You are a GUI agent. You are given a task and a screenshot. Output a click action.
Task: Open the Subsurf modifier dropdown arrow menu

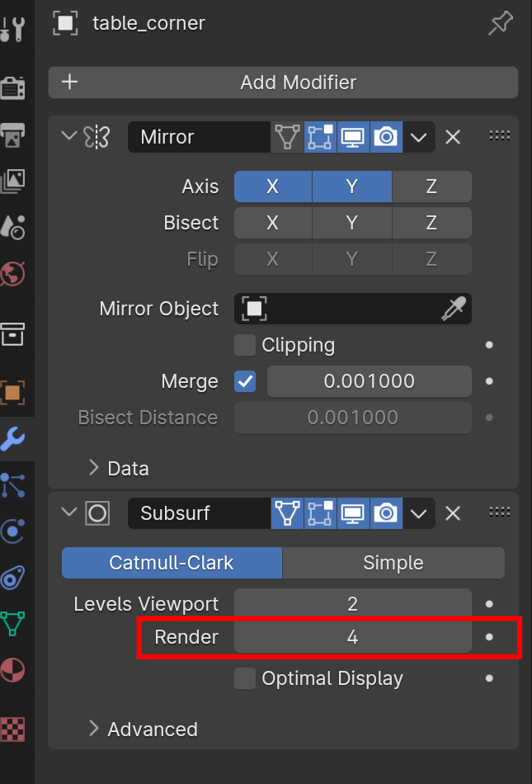419,513
